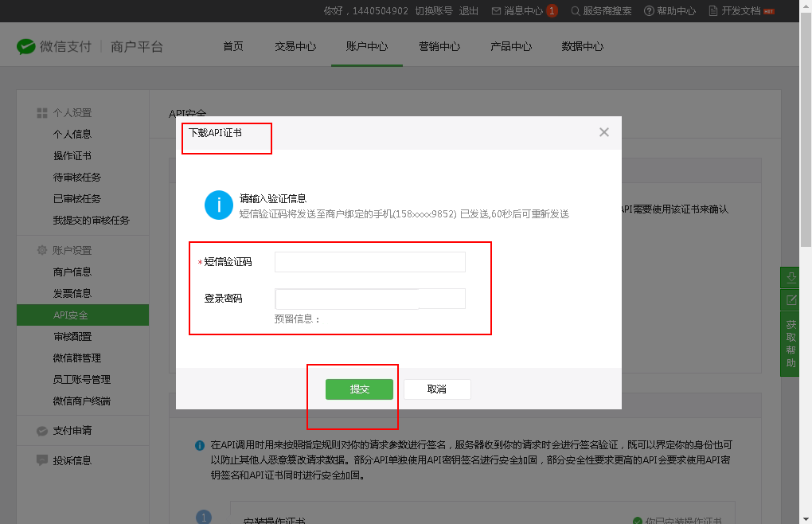This screenshot has width=812, height=524.
Task: Click the 退出 logout link
Action: (x=469, y=11)
